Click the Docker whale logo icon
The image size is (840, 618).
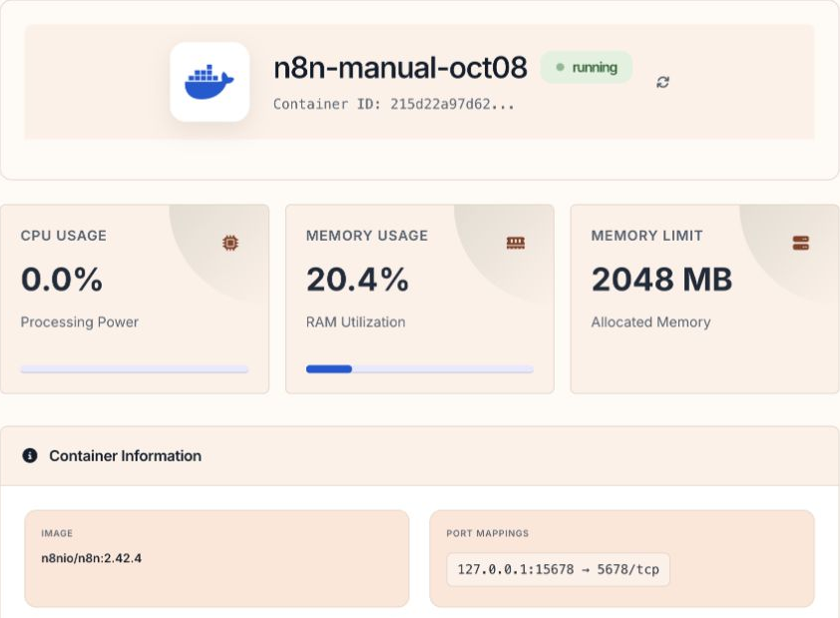pyautogui.click(x=210, y=82)
